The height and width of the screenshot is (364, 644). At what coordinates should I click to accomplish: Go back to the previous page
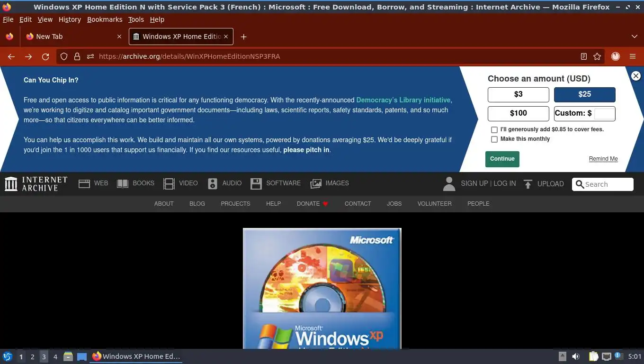(x=11, y=56)
